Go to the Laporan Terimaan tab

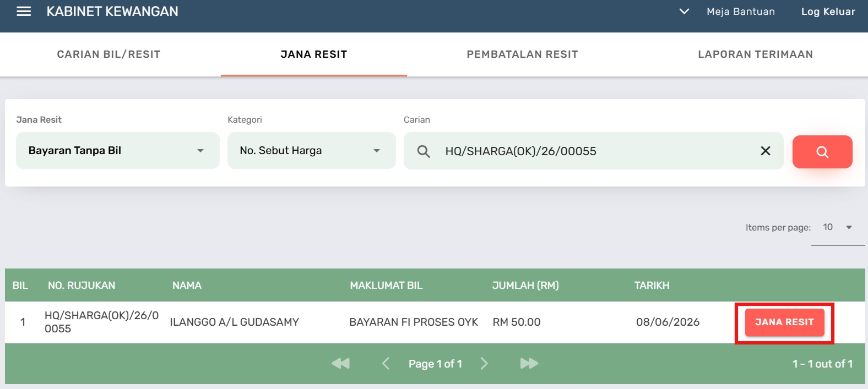click(x=755, y=54)
